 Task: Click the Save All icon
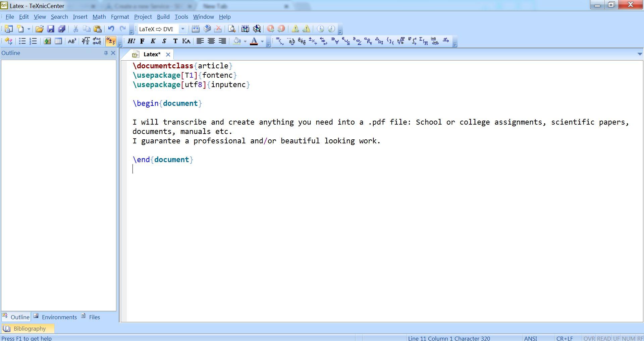click(62, 29)
